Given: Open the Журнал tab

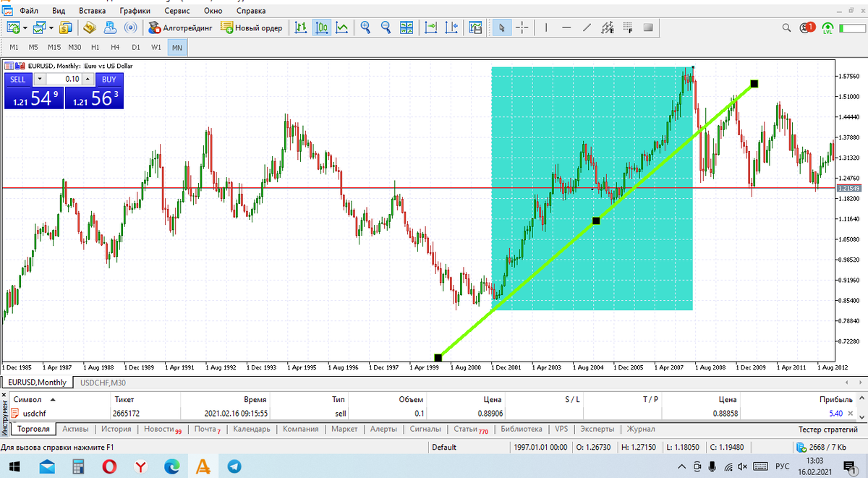Looking at the screenshot, I should pos(641,429).
